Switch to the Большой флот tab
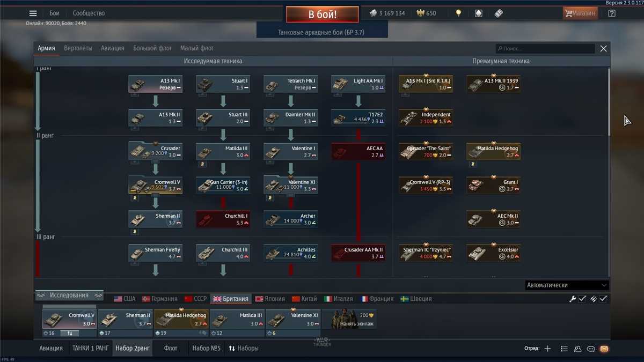Image resolution: width=644 pixels, height=362 pixels. coord(152,48)
